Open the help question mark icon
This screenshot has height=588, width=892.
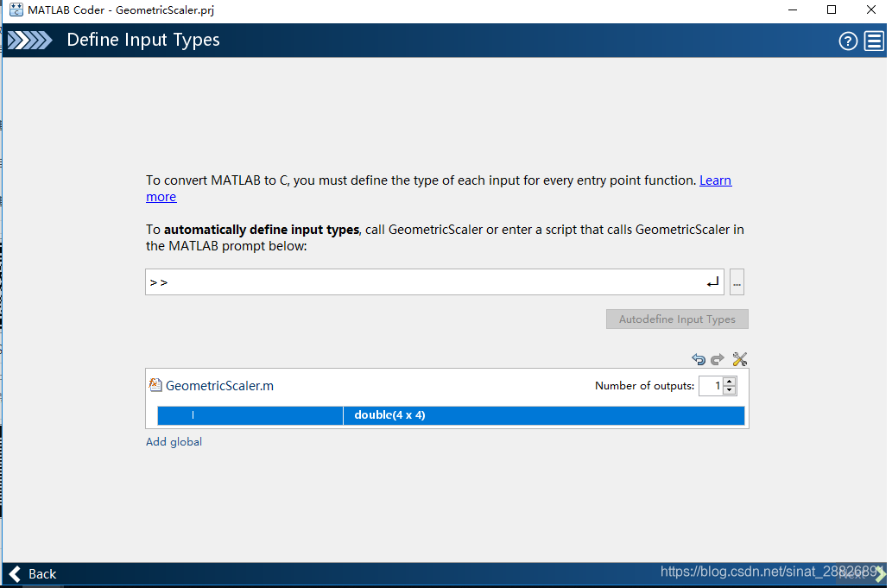coord(848,41)
